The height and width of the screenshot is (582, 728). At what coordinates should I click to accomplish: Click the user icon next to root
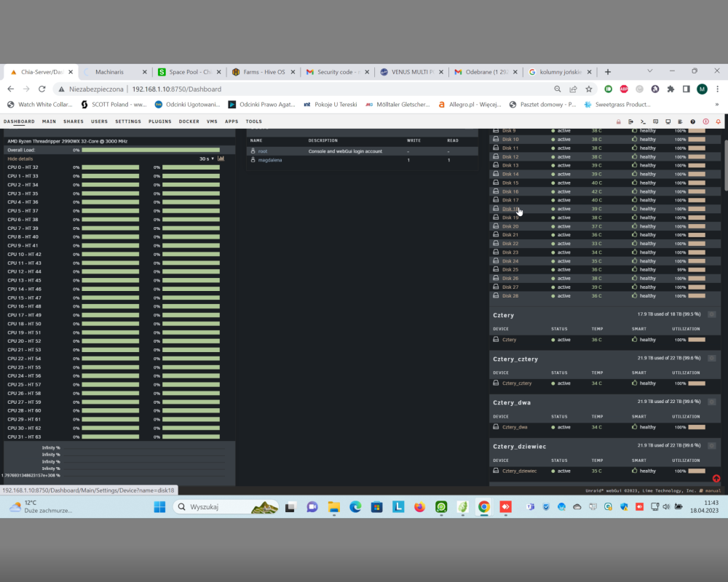pos(253,151)
